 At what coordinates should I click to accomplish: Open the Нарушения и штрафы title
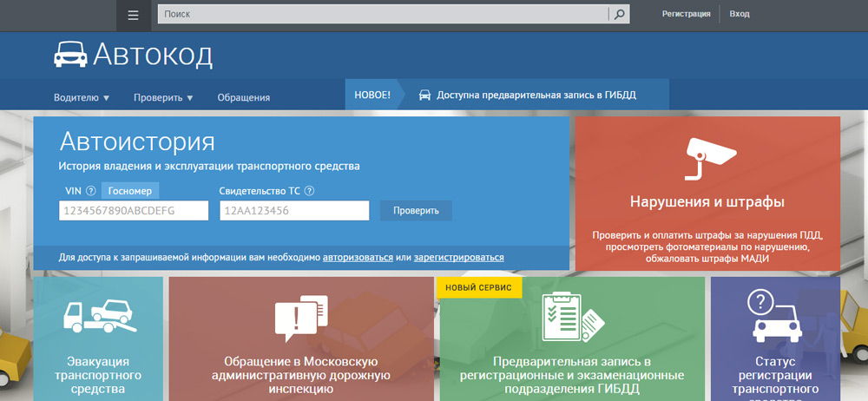coord(707,201)
